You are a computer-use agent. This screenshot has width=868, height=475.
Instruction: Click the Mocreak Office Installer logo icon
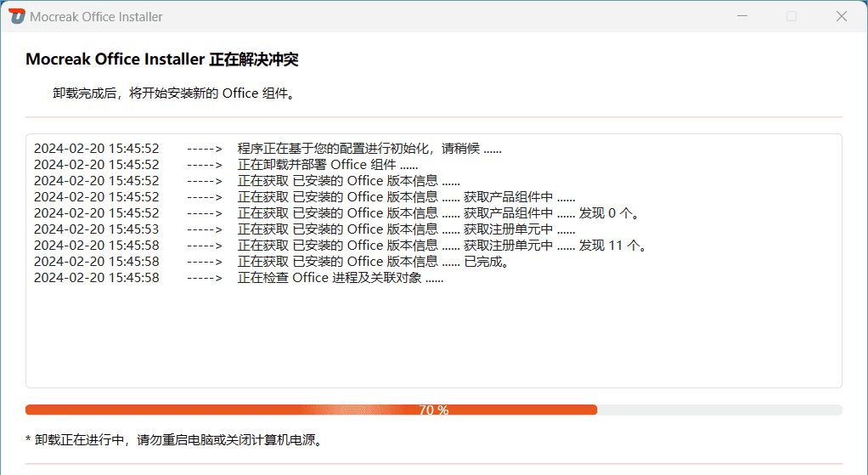tap(17, 16)
